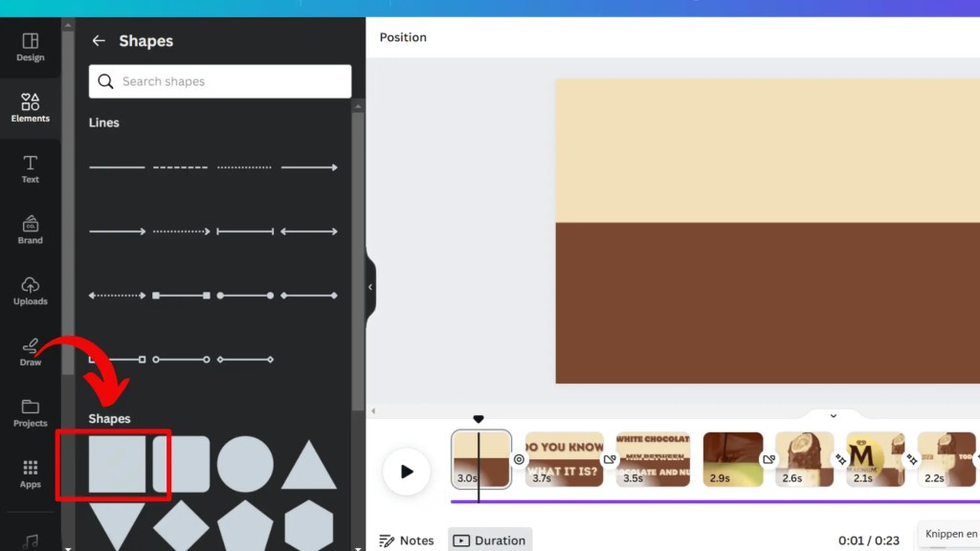The image size is (980, 551).
Task: Click the Position button
Action: point(402,37)
